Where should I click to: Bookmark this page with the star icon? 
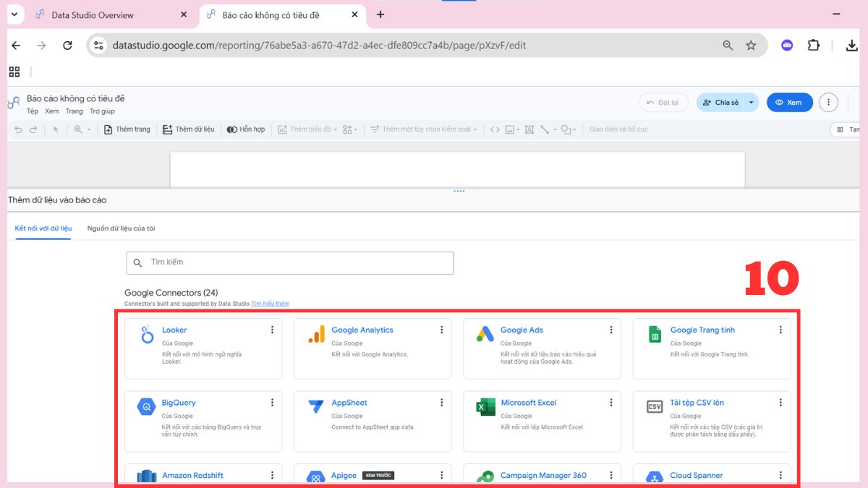pos(751,45)
